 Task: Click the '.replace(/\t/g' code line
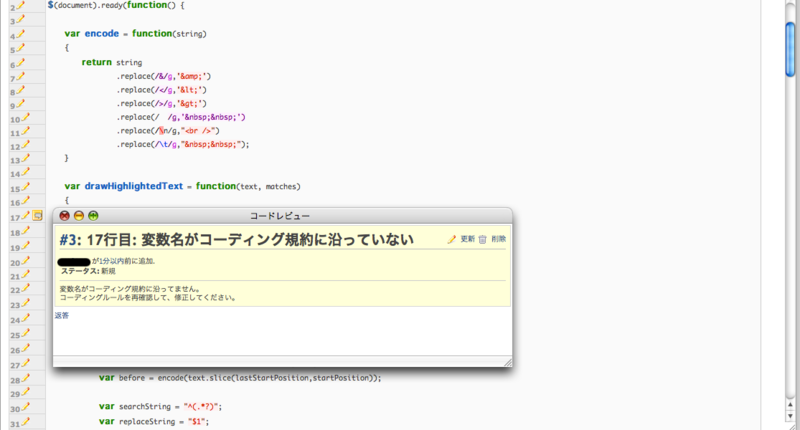(x=183, y=144)
